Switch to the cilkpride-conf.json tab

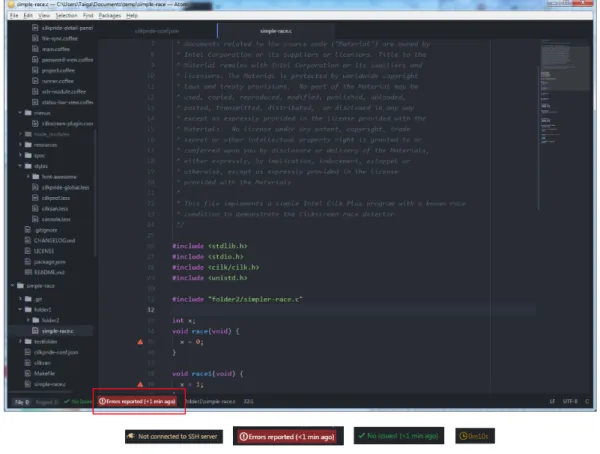157,31
